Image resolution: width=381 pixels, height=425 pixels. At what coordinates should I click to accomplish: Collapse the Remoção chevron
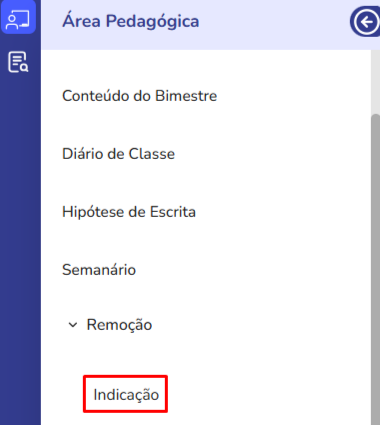click(x=73, y=325)
